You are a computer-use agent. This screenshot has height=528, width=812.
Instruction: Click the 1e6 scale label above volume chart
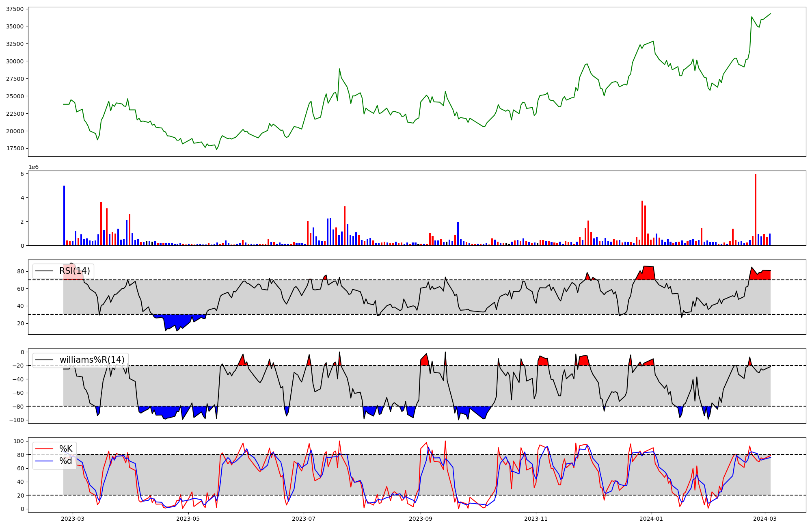point(33,167)
